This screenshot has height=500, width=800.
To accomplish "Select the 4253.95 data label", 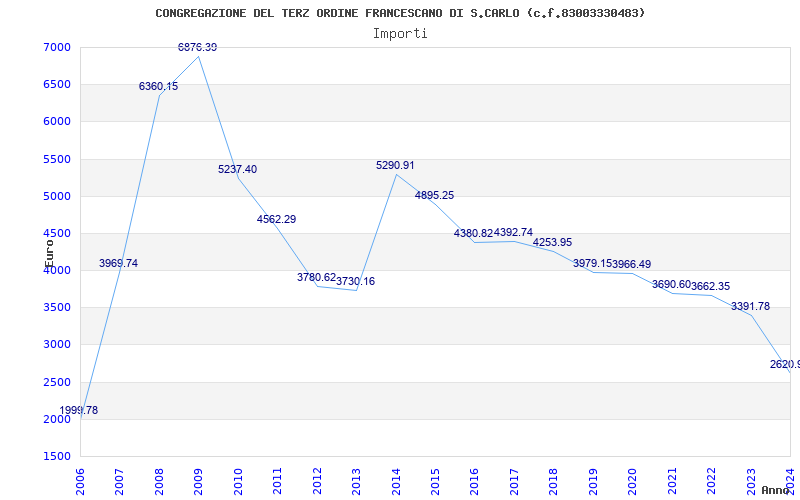I will [553, 242].
